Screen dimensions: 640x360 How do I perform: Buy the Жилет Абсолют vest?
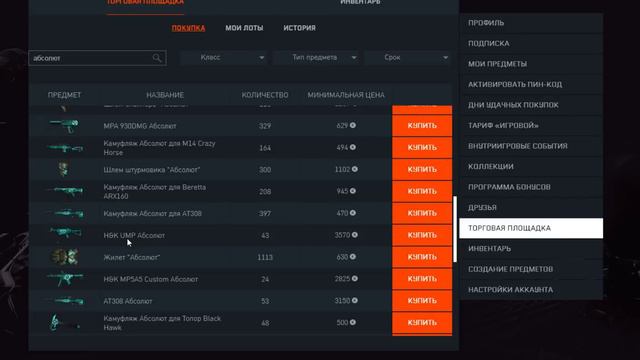pyautogui.click(x=422, y=257)
